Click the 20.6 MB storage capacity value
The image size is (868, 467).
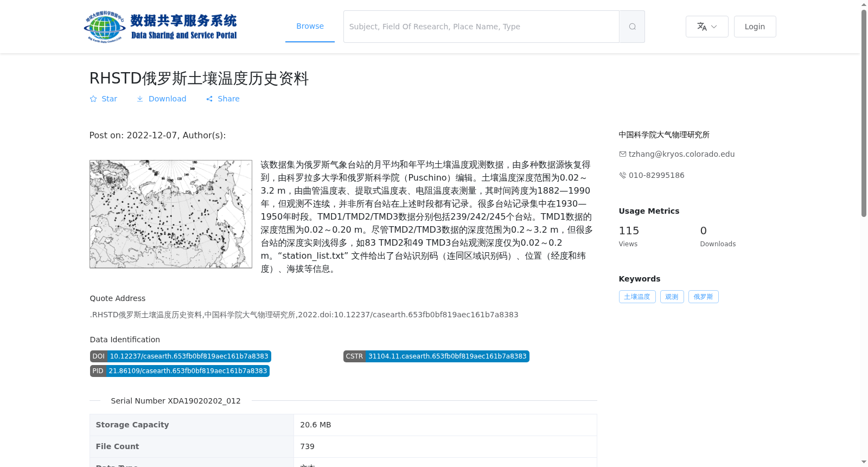(x=315, y=425)
